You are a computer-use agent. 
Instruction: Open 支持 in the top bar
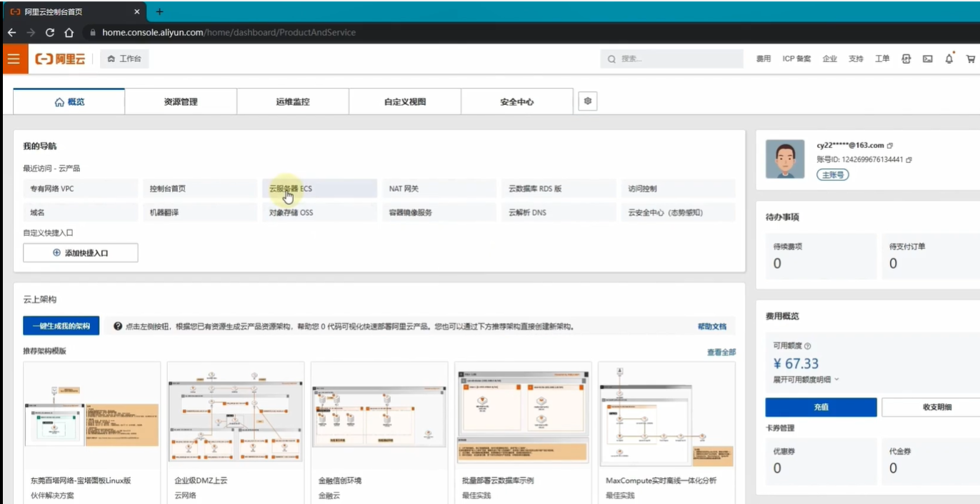(856, 59)
